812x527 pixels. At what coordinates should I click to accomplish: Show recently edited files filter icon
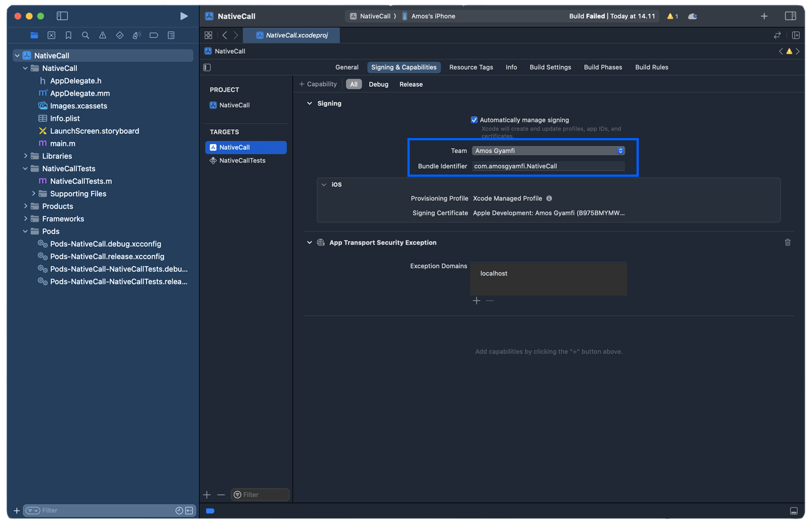click(x=179, y=510)
